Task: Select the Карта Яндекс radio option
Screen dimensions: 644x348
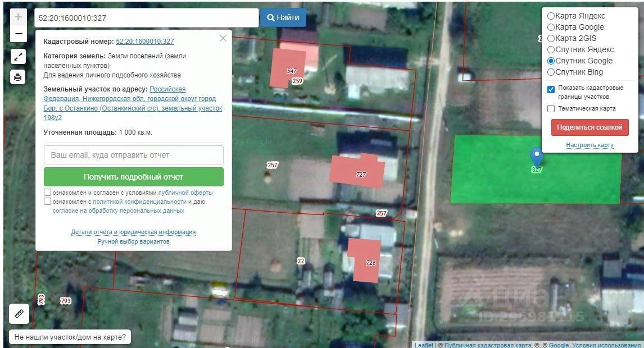Action: pyautogui.click(x=551, y=16)
